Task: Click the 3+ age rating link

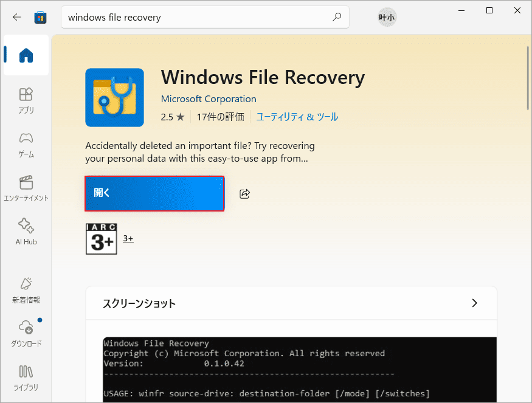Action: (128, 238)
